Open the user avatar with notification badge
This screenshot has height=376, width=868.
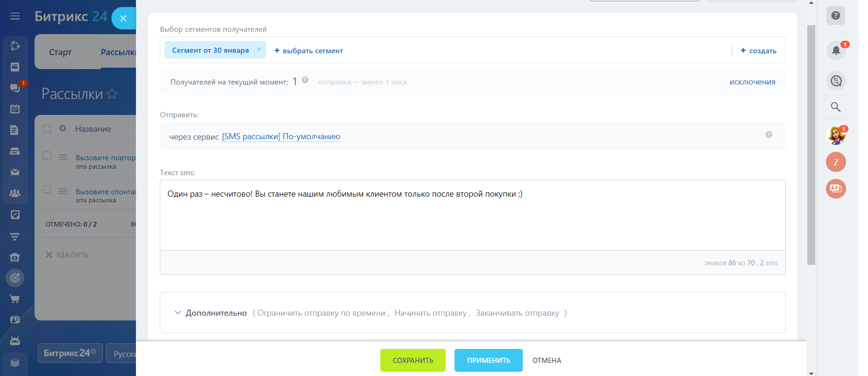coord(836,135)
